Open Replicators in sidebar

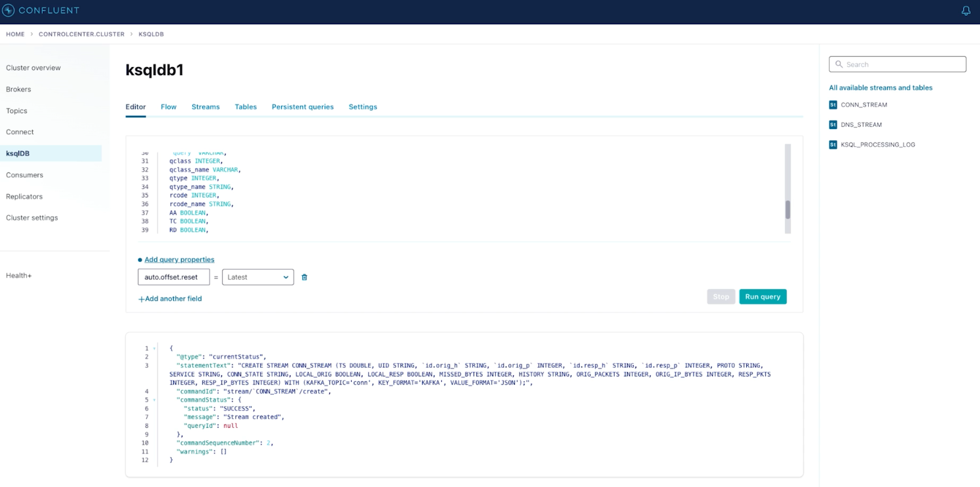click(24, 197)
